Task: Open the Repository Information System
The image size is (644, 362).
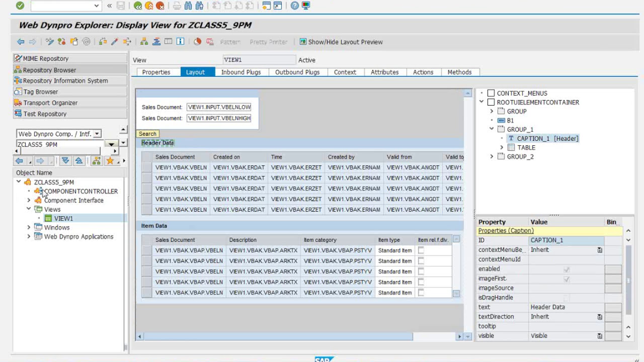Action: [x=70, y=80]
